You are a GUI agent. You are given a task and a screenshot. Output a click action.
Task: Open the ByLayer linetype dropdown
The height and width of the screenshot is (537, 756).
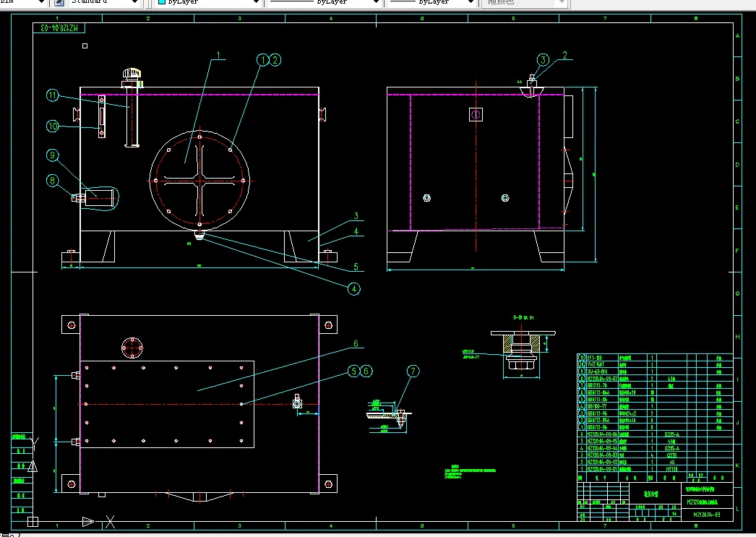376,2
